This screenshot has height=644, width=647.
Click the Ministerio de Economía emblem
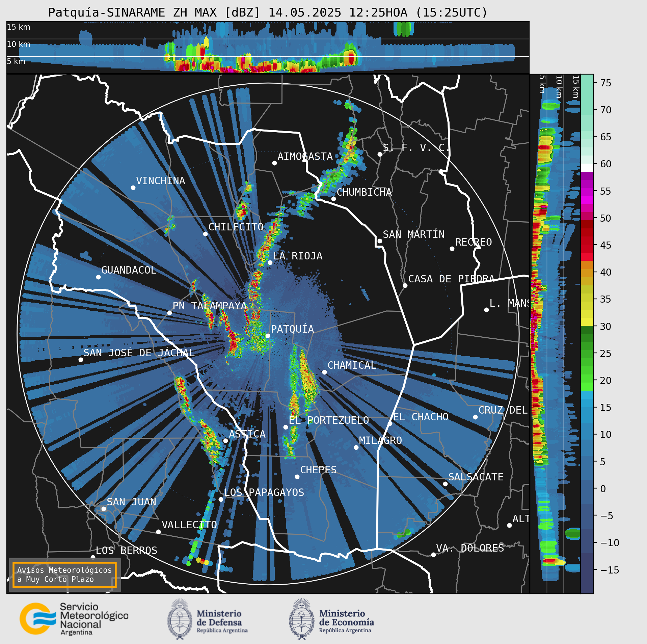pos(301,619)
